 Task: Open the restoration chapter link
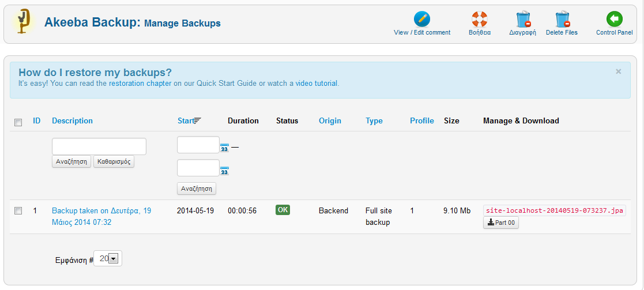(x=140, y=84)
